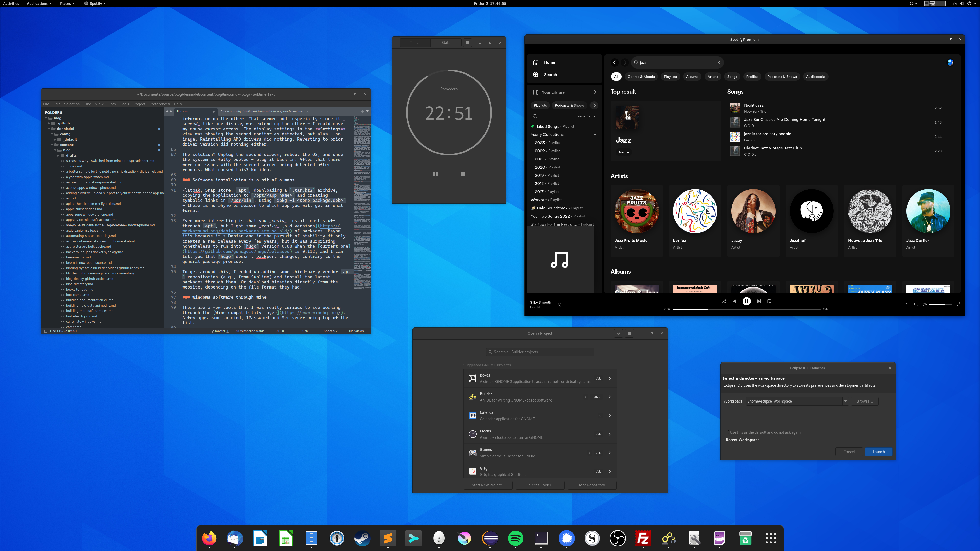The image size is (980, 551).
Task: Toggle repeat in Spotify player
Action: tap(769, 301)
